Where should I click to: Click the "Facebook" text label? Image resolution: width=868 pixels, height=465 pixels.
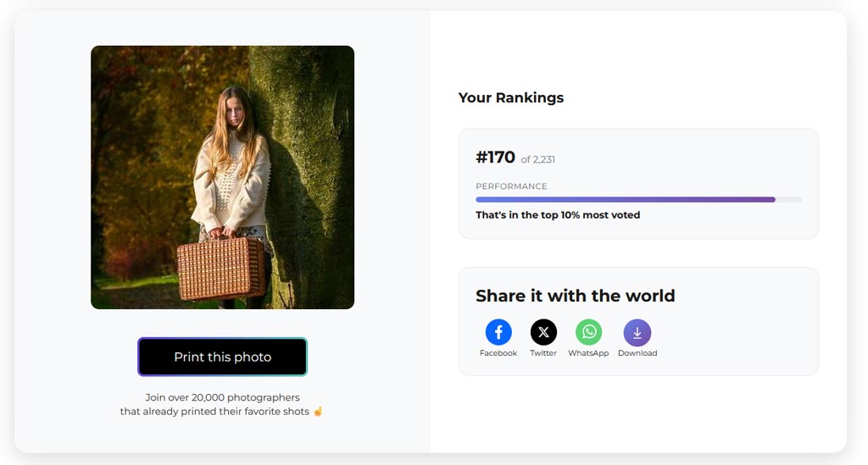[498, 353]
